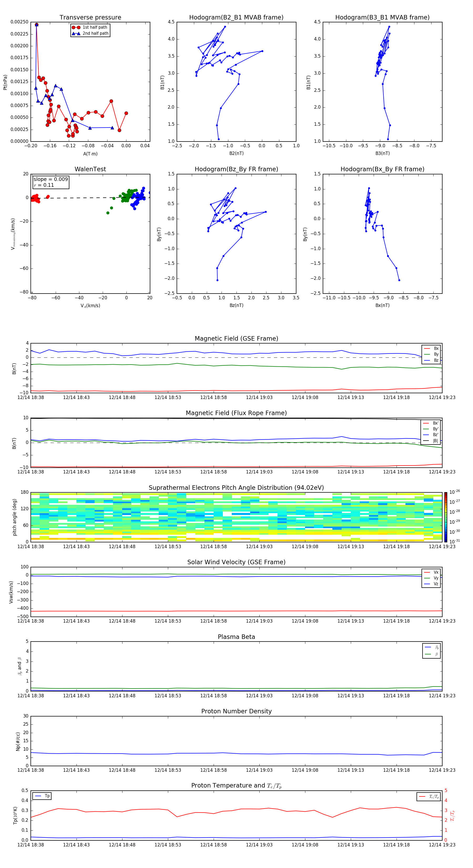
Task: Click the 'Vsw(km/s)' axis label
Action: [x=11, y=592]
